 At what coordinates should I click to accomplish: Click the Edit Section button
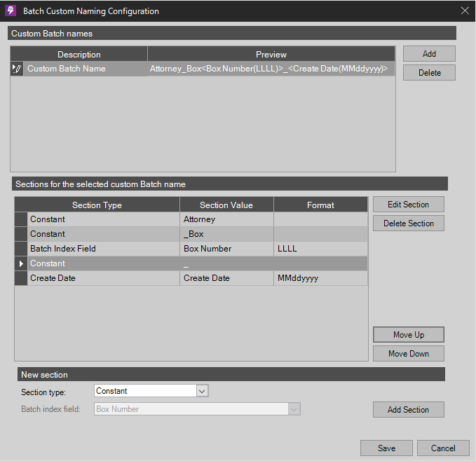click(x=408, y=205)
